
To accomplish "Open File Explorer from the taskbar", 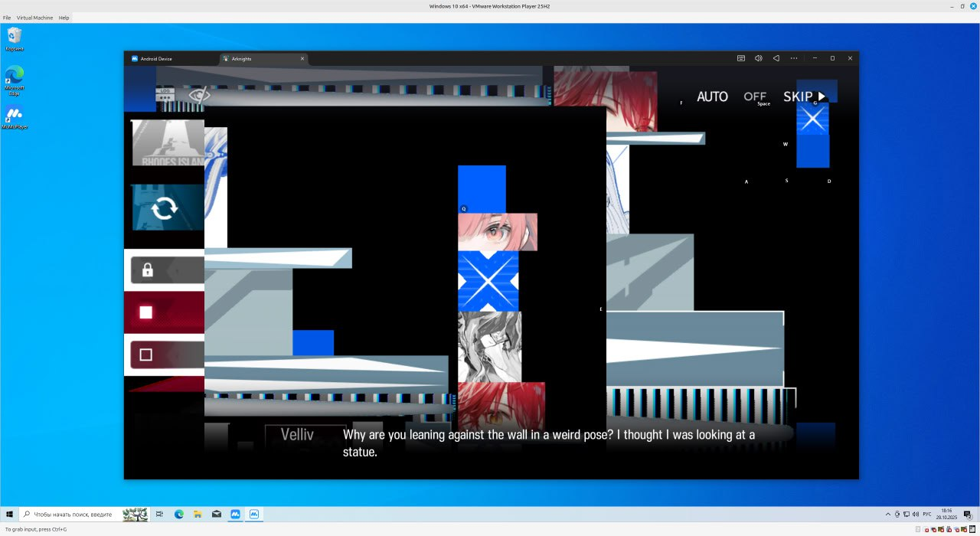I will 198,514.
